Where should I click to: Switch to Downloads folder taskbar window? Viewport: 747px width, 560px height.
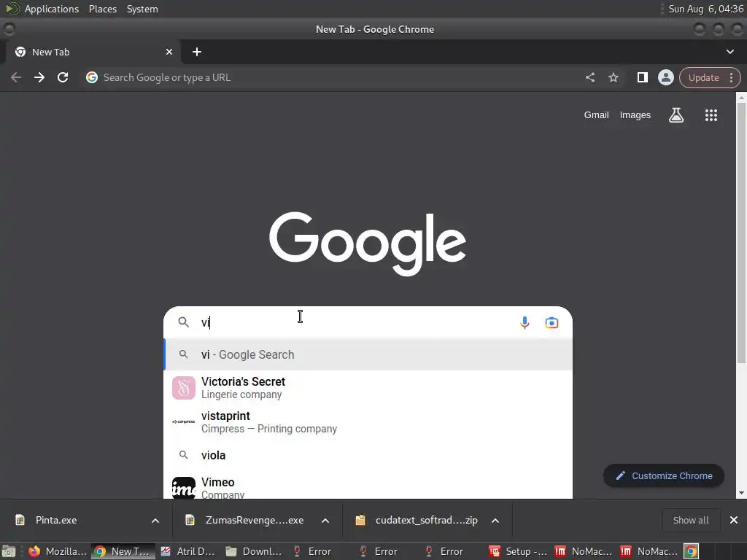tap(255, 551)
